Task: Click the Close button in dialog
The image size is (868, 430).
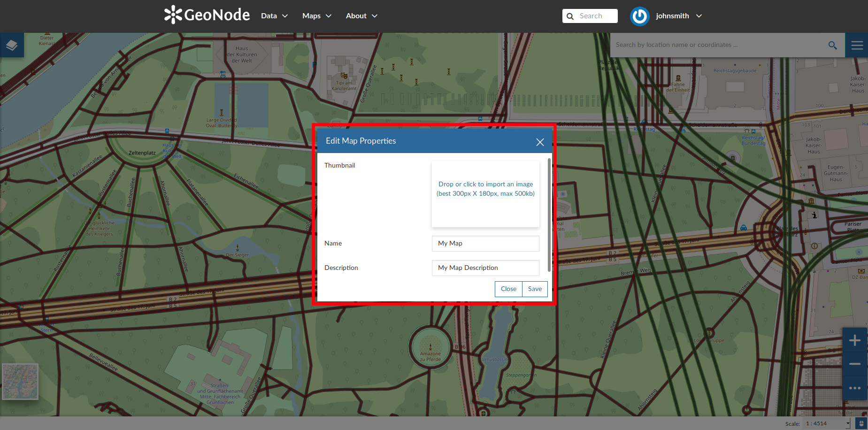Action: tap(508, 289)
